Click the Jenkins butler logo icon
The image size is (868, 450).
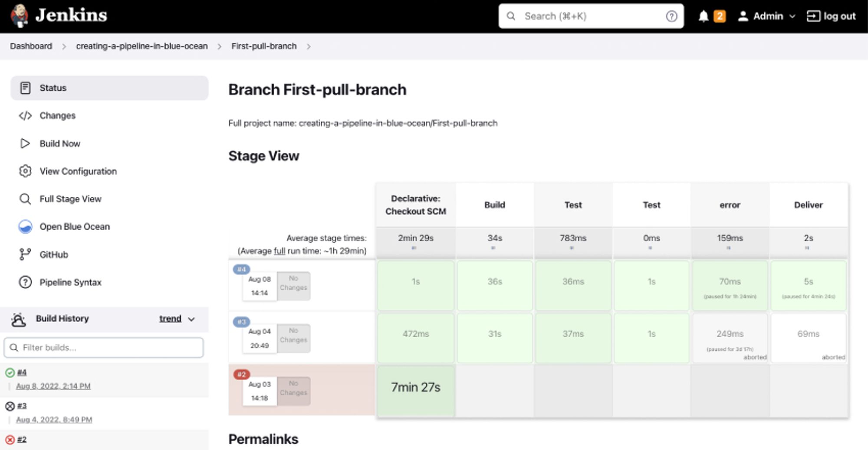(x=19, y=16)
